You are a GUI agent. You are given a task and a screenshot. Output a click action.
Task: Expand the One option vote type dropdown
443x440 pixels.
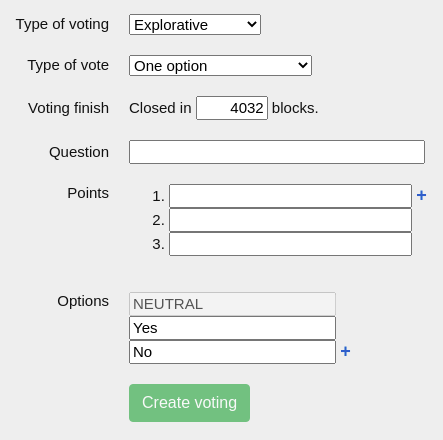click(x=220, y=66)
